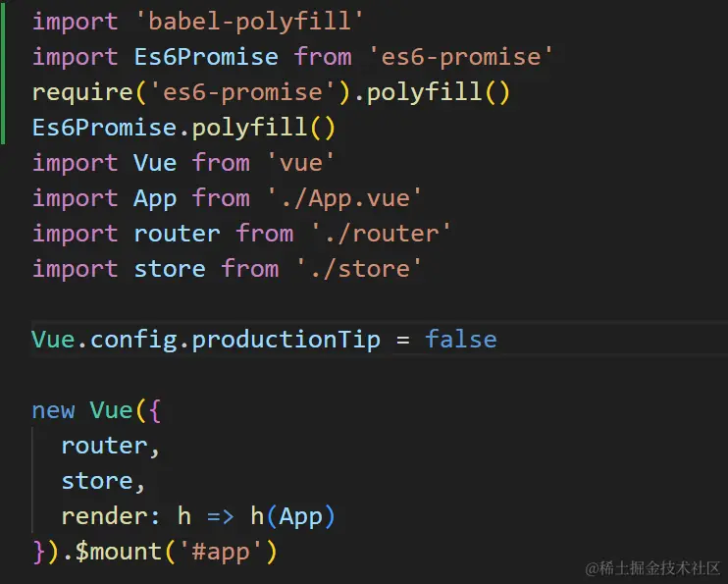
Task: Click the 'es6-promise' string after from
Action: (461, 57)
